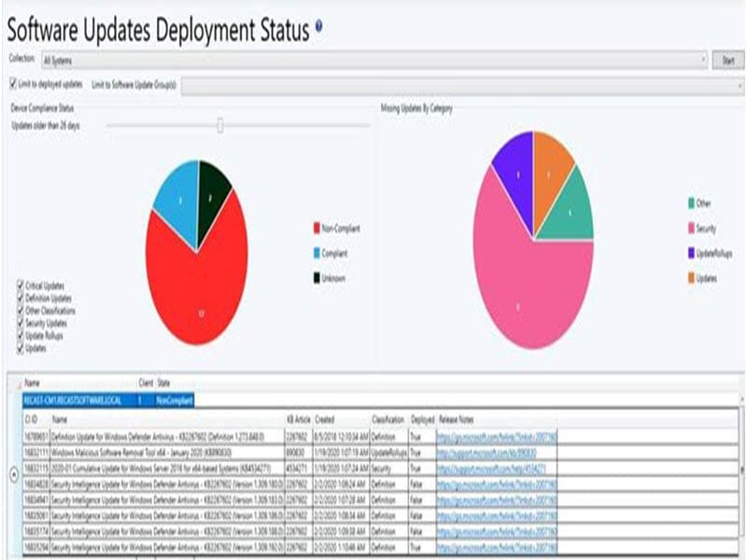The image size is (747, 560).
Task: Click the Updates older than days slider handle
Action: pos(220,125)
